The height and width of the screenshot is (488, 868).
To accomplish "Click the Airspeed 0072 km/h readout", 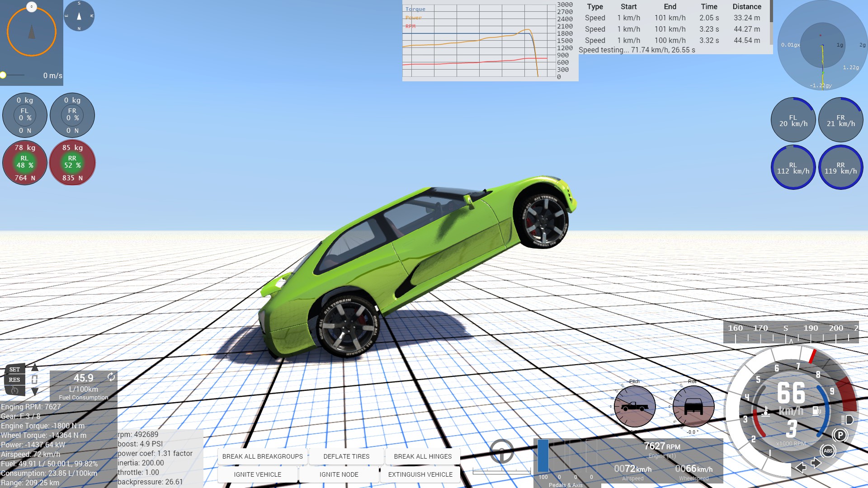I will coord(632,469).
